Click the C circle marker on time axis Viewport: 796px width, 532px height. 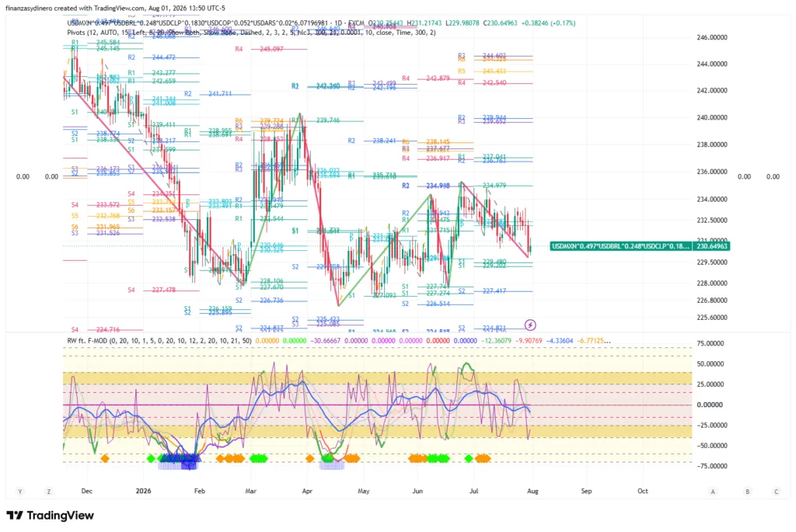click(x=777, y=492)
